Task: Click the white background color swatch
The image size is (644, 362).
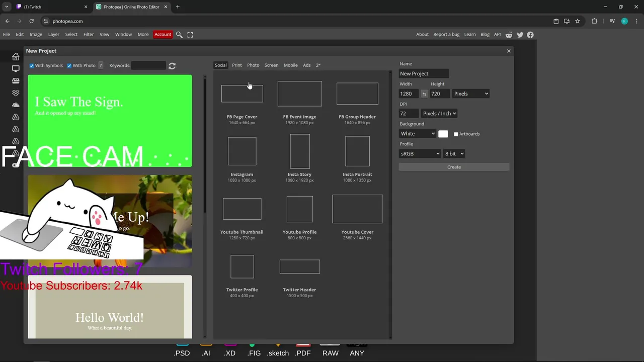Action: coord(443,134)
